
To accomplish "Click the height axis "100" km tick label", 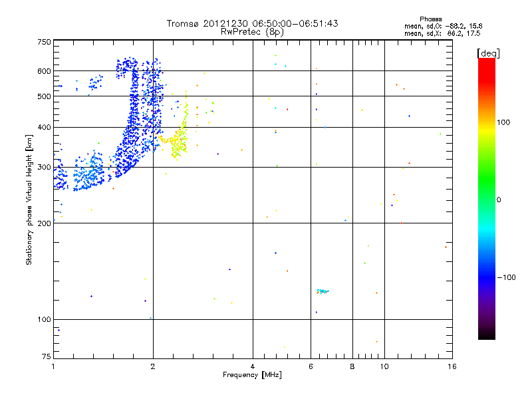I will [44, 319].
